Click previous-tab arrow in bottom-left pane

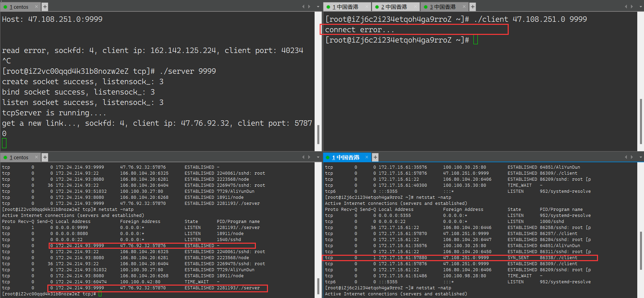(303, 157)
